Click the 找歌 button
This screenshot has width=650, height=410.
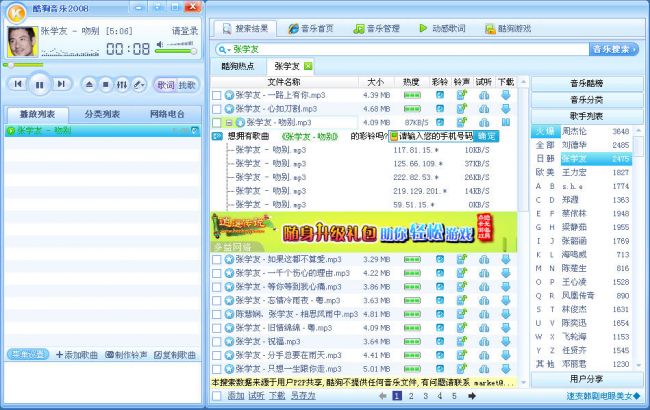(x=187, y=85)
